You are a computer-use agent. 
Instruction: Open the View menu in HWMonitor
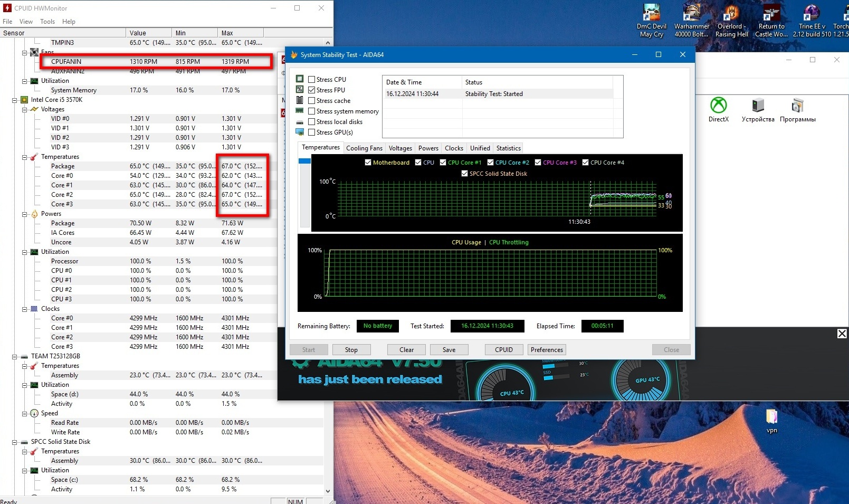pos(26,22)
